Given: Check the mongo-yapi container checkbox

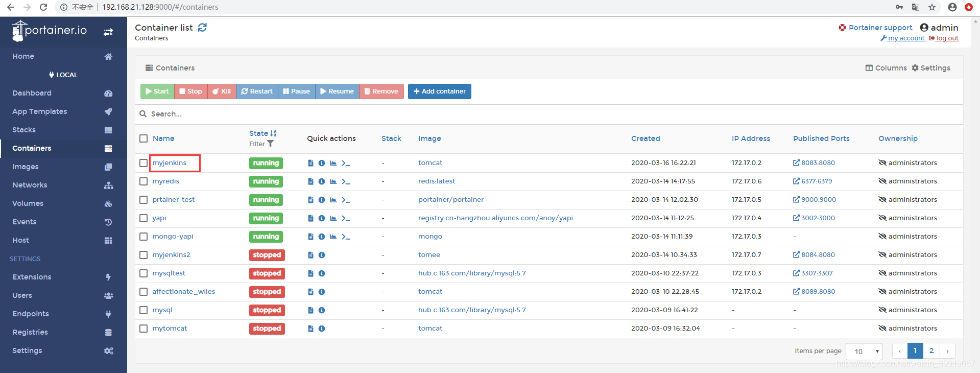Looking at the screenshot, I should (x=144, y=237).
